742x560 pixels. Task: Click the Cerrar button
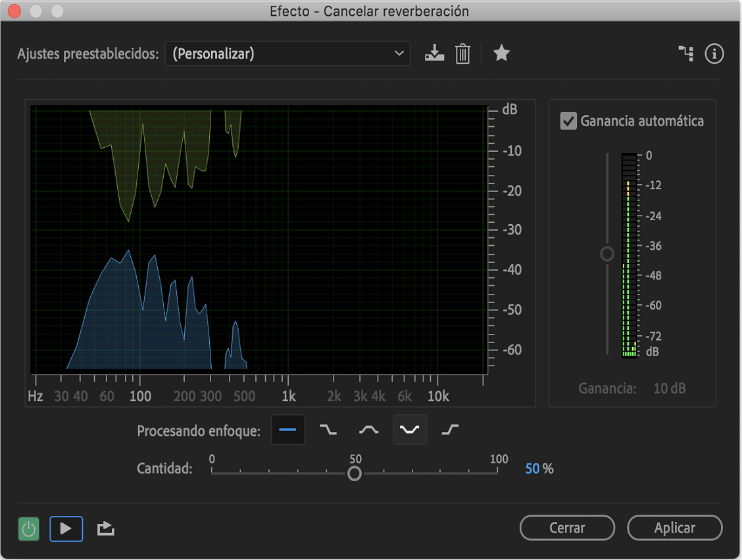[x=567, y=527]
